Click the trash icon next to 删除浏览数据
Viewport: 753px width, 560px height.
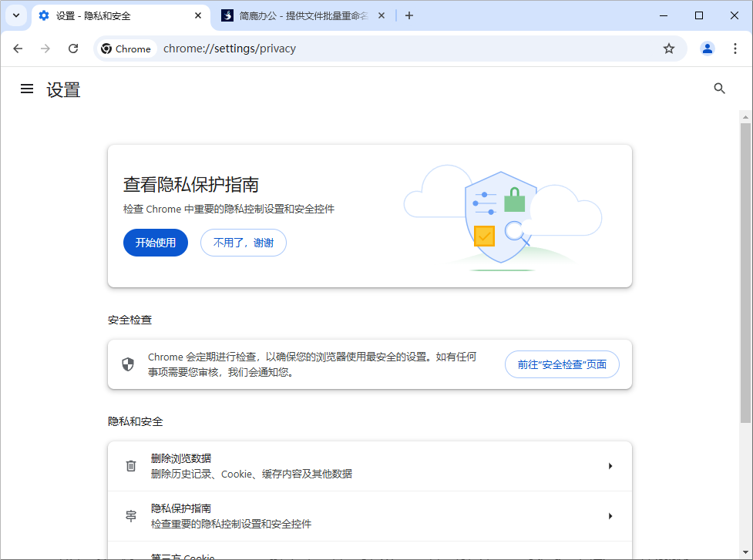pyautogui.click(x=130, y=465)
